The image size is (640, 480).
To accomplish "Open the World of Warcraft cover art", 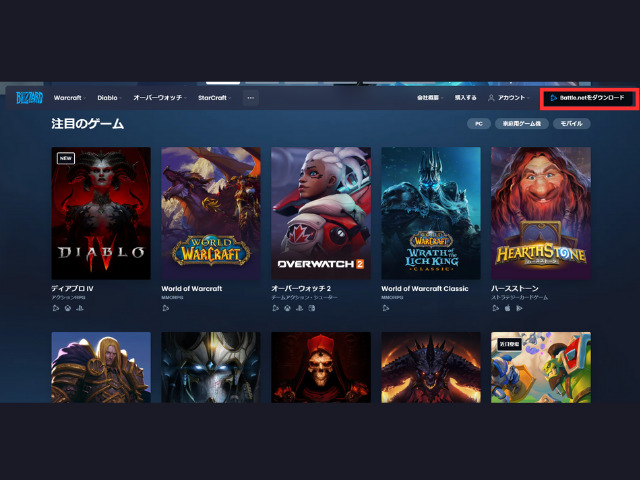I will [x=211, y=213].
